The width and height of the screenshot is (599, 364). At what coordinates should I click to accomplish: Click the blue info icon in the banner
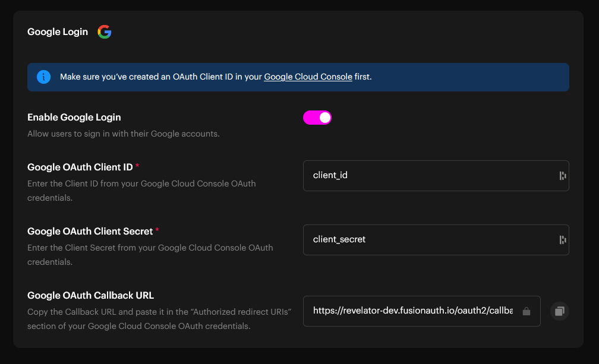pos(43,77)
